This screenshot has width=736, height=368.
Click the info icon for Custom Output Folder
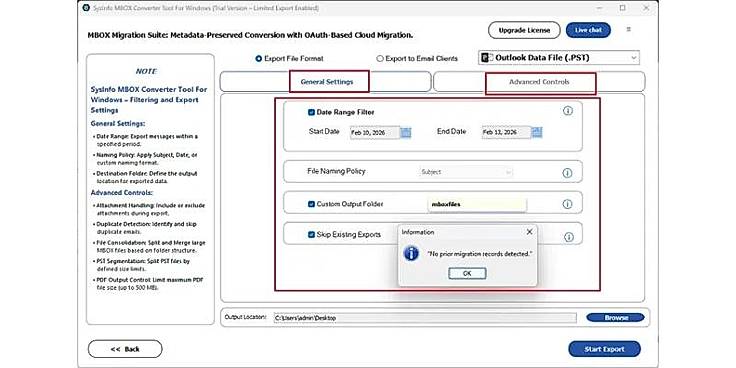point(567,204)
